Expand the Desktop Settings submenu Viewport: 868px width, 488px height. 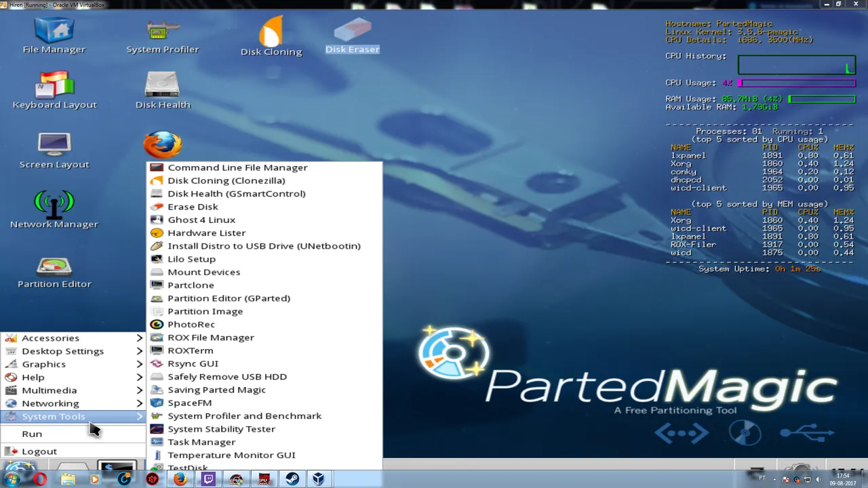tap(73, 351)
